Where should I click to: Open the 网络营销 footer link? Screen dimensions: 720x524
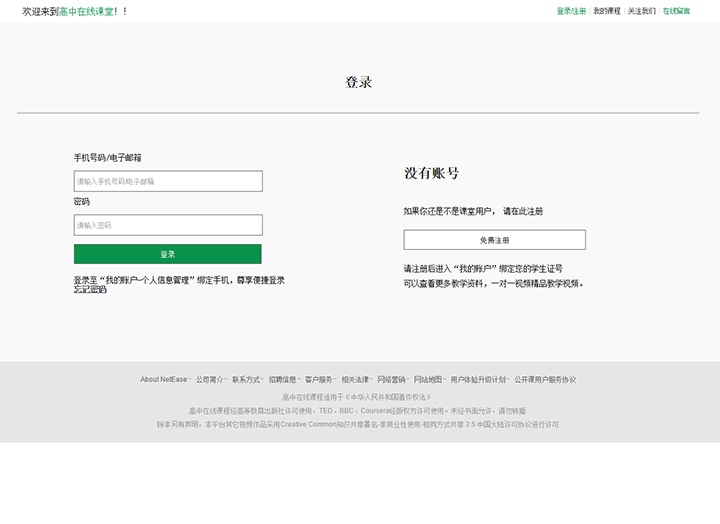(x=391, y=379)
